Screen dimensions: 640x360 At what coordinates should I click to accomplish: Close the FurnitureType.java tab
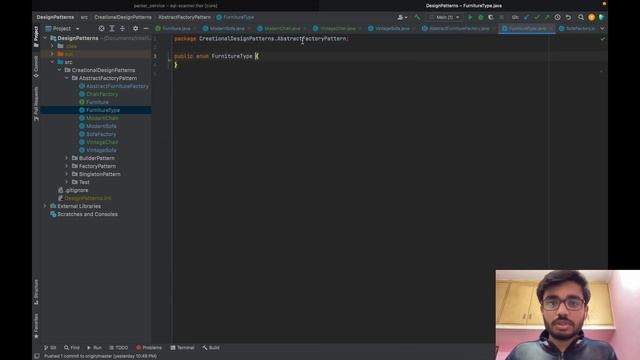pos(551,29)
